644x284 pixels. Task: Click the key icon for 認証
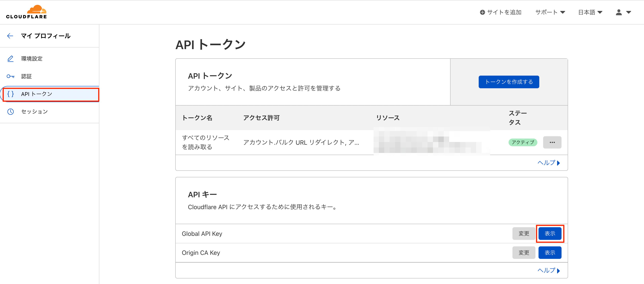coord(11,76)
